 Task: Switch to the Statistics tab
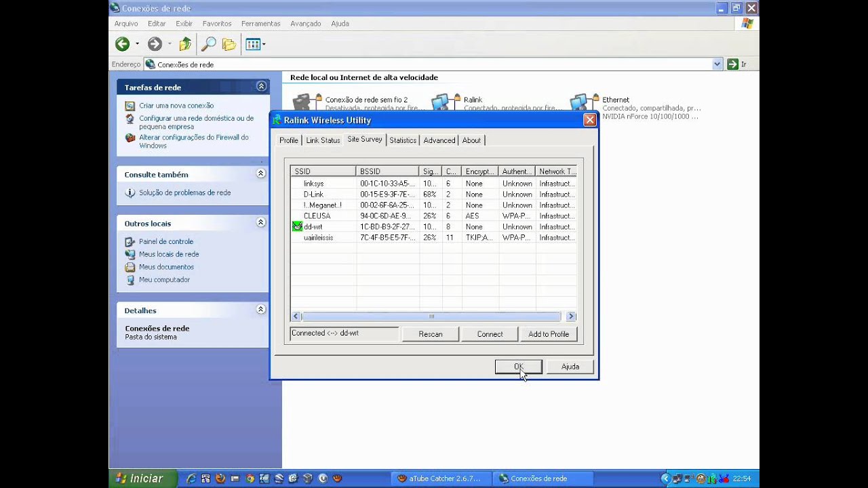403,140
